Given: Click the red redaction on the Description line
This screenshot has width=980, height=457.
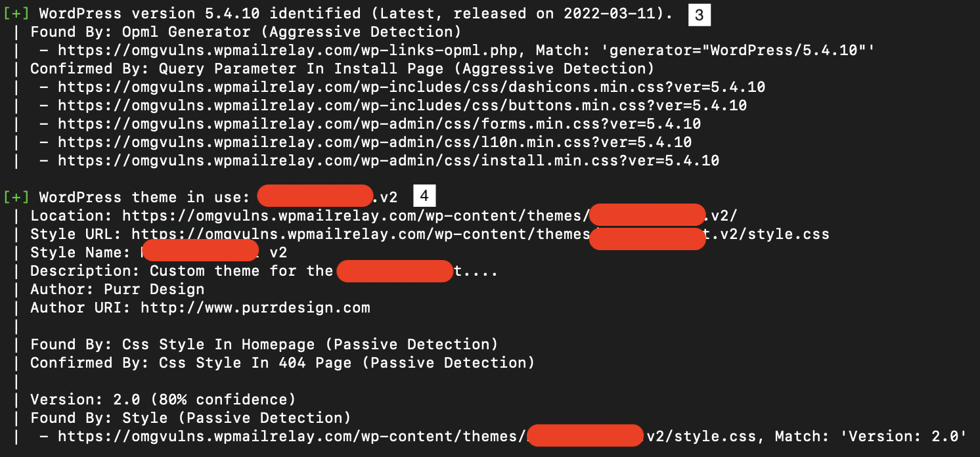Looking at the screenshot, I should pyautogui.click(x=395, y=271).
